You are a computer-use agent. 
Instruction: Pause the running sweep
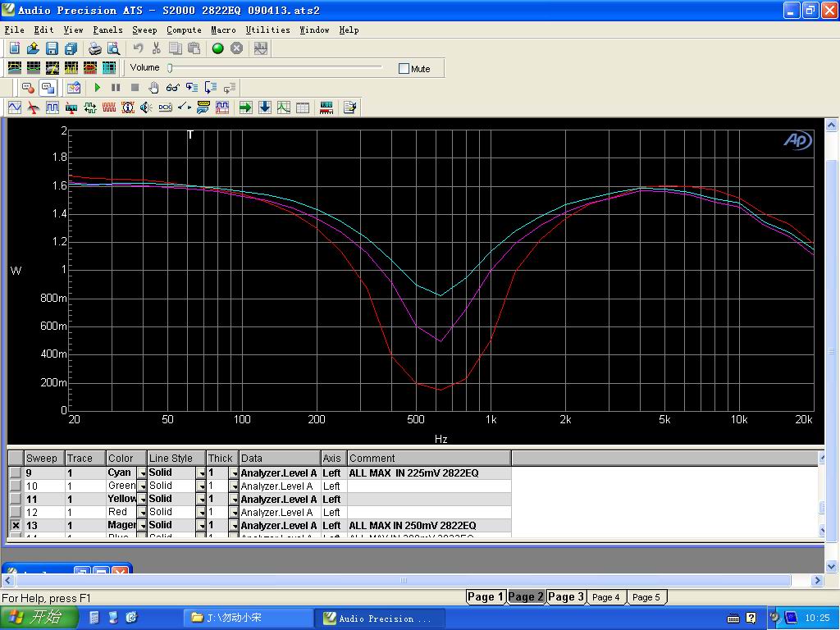(x=116, y=88)
